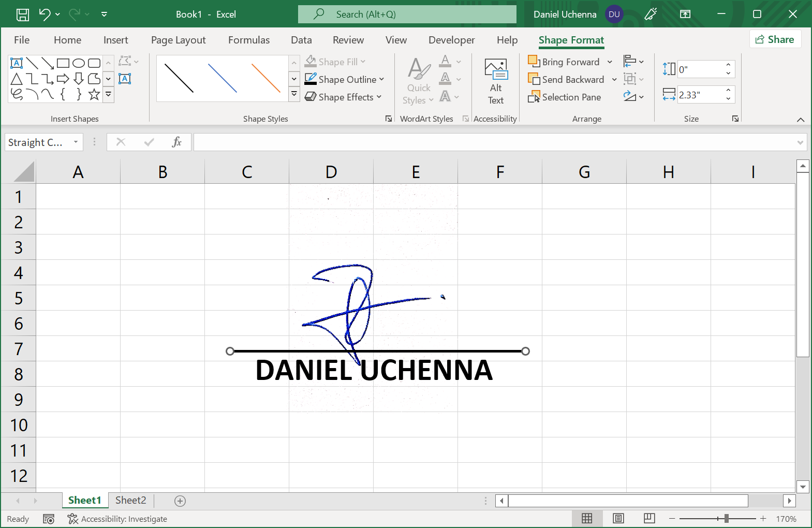The height and width of the screenshot is (528, 812).
Task: Switch to Page Break Preview
Action: (x=649, y=518)
